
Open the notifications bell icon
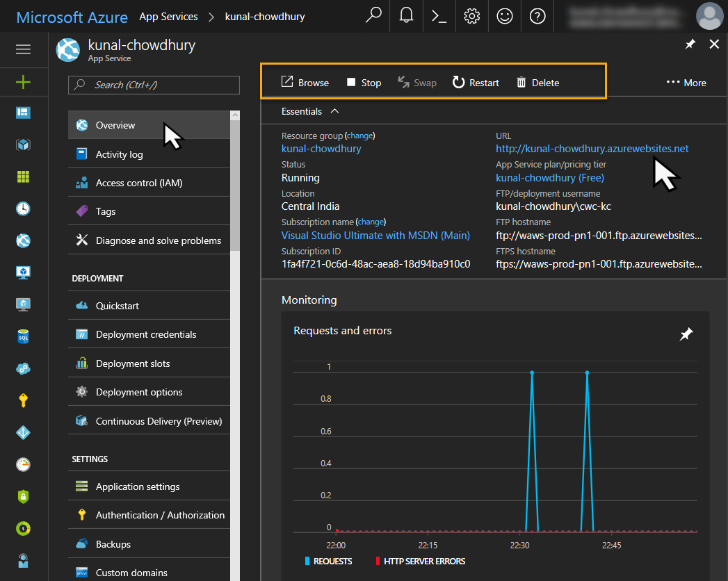(x=406, y=16)
